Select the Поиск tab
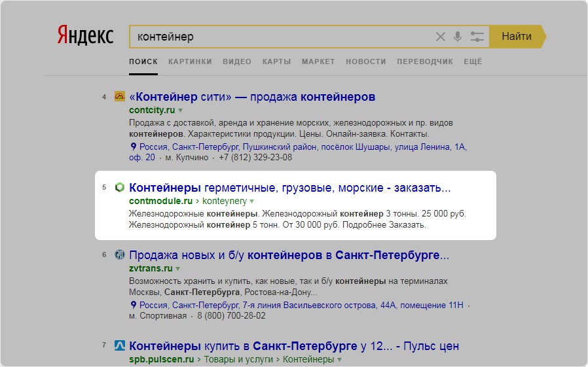The width and height of the screenshot is (588, 367). 143,61
